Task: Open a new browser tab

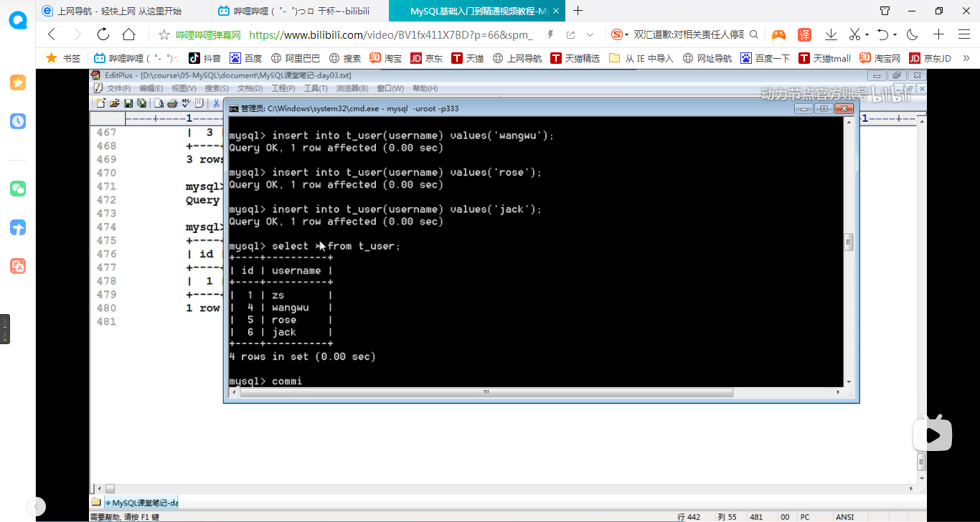Action: point(578,11)
